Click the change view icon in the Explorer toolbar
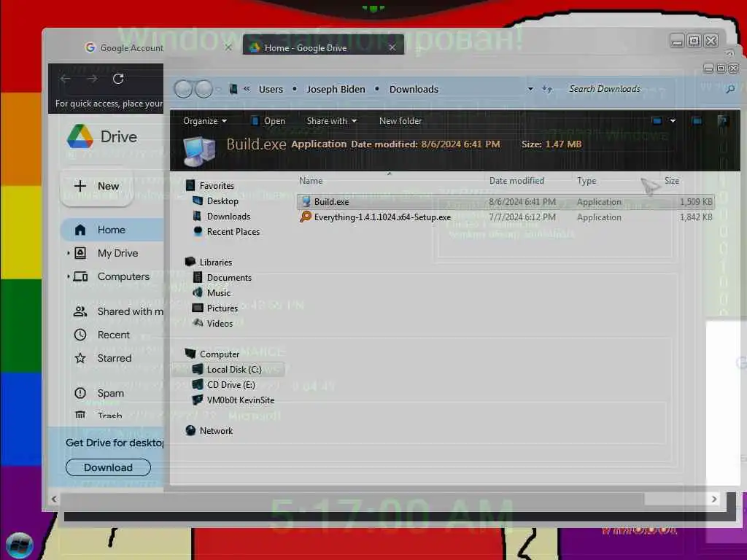Screen dimensions: 747x560 coord(657,121)
